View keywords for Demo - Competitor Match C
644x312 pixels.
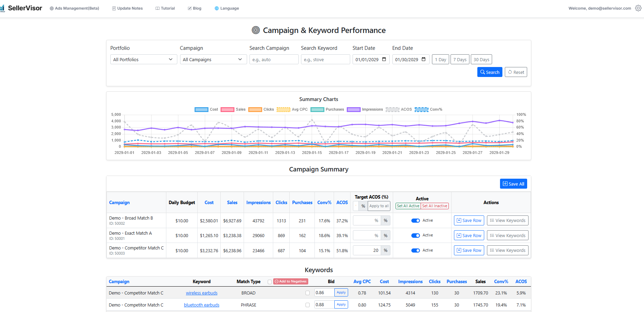pyautogui.click(x=507, y=250)
